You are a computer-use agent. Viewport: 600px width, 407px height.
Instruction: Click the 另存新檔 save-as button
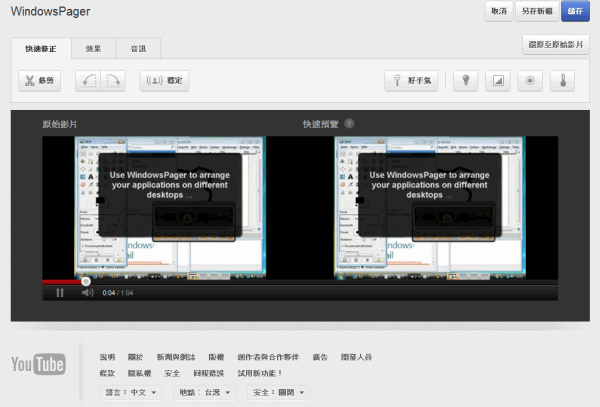tap(537, 11)
